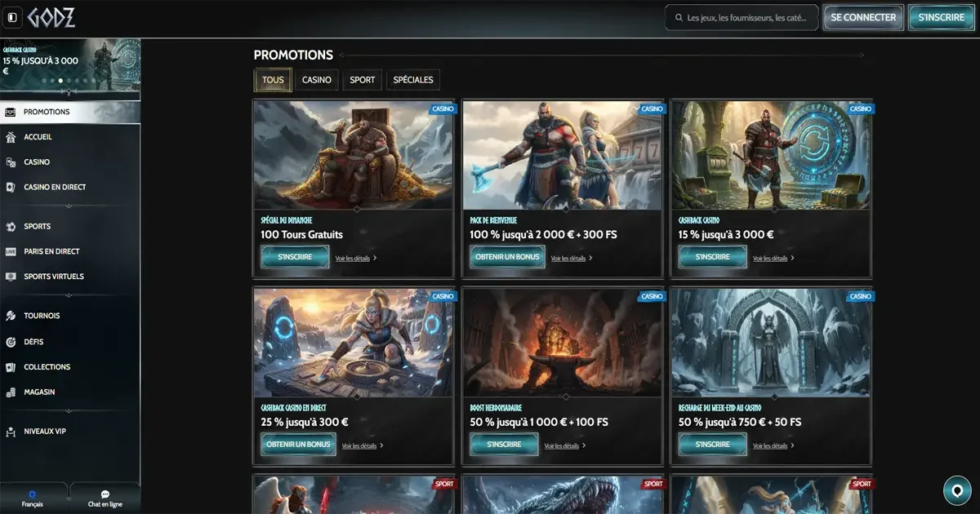Click S'inscrire under Recharge du week-end
The image size is (980, 514).
713,445
